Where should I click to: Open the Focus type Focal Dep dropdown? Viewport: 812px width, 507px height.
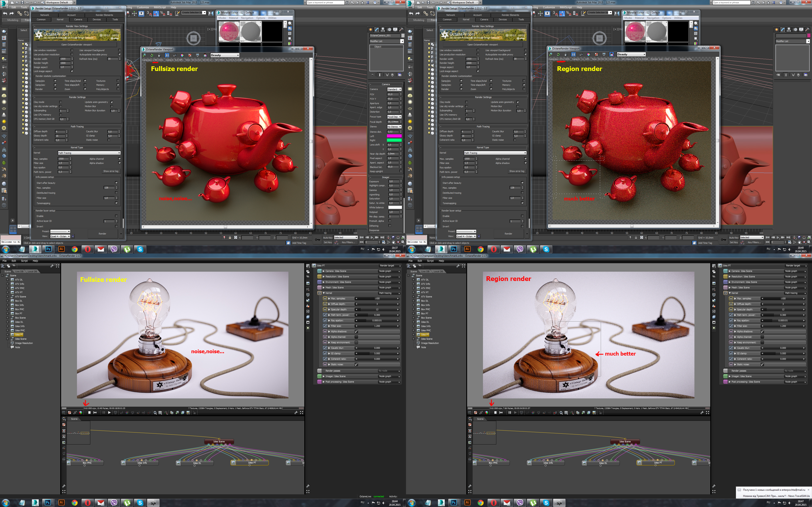click(x=394, y=117)
